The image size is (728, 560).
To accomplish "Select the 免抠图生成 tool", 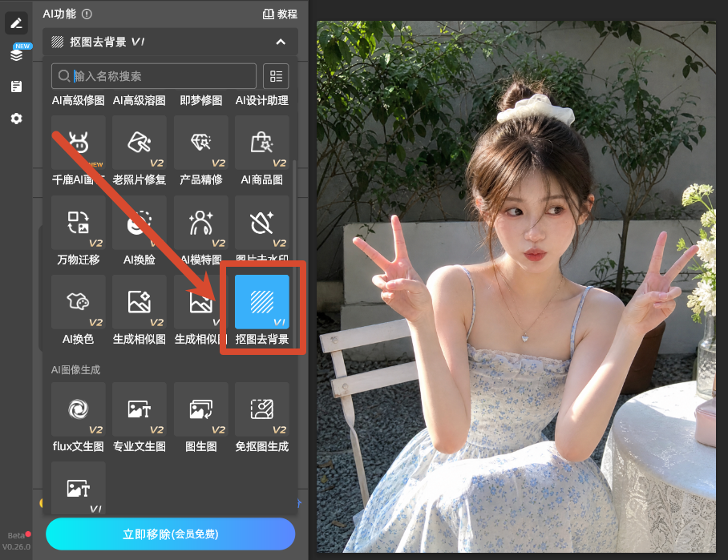I will point(262,417).
